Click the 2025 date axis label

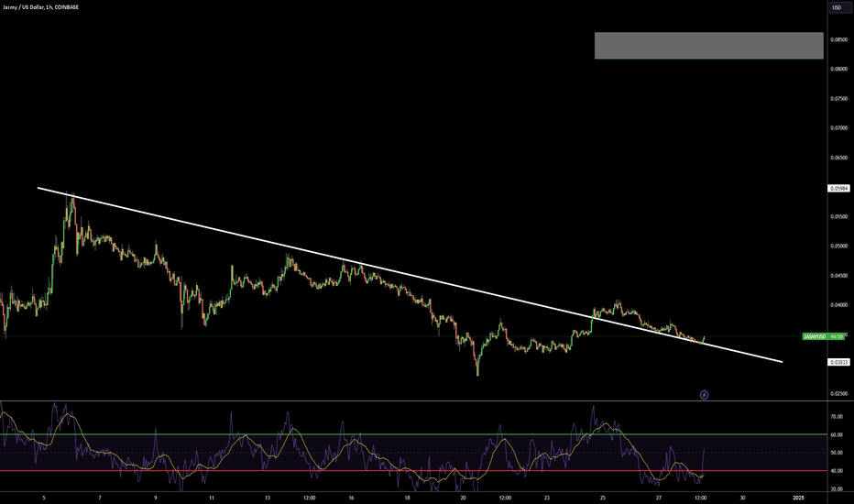point(798,498)
